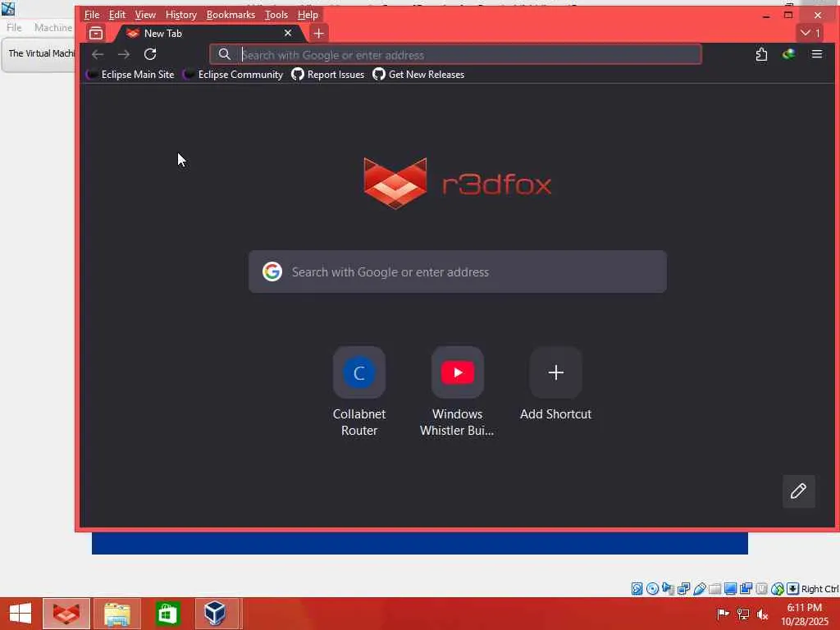Click the VirtualBox audio status icon
Viewport: 840px width, 630px height.
pyautogui.click(x=668, y=589)
